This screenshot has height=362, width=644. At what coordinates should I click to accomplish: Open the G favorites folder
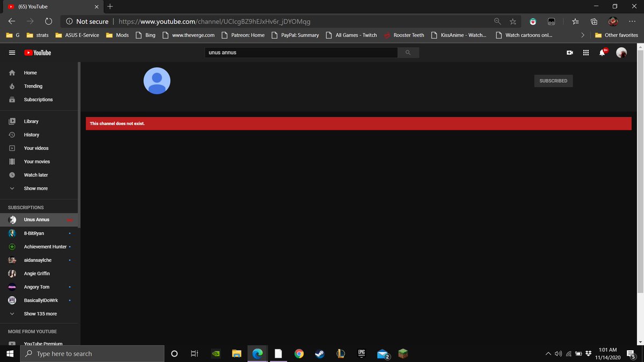(13, 35)
